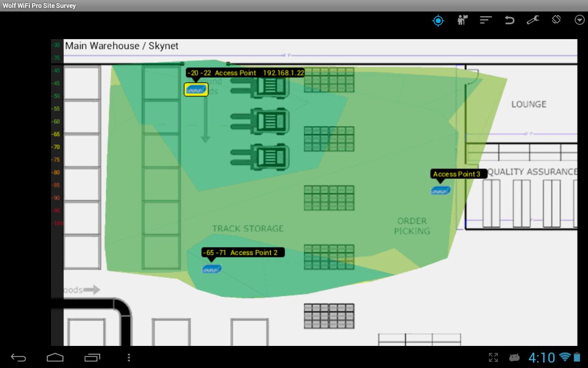The image size is (588, 368).
Task: Click the "QUALITY ASSURANCE" room label
Action: pos(532,172)
